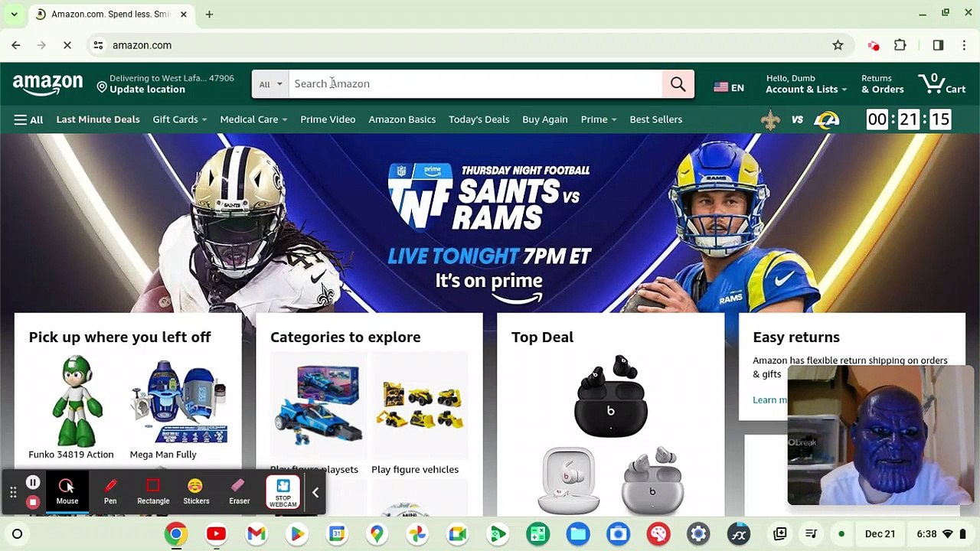Open Google Photos from the shelf
This screenshot has width=980, height=551.
click(x=417, y=534)
